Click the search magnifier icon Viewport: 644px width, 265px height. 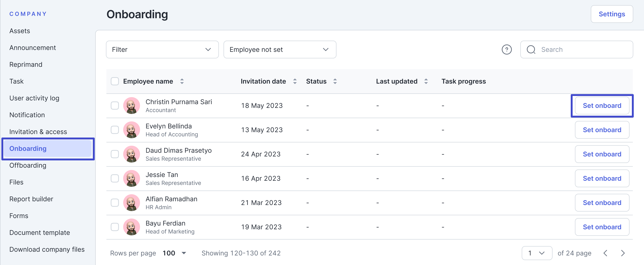coord(531,49)
